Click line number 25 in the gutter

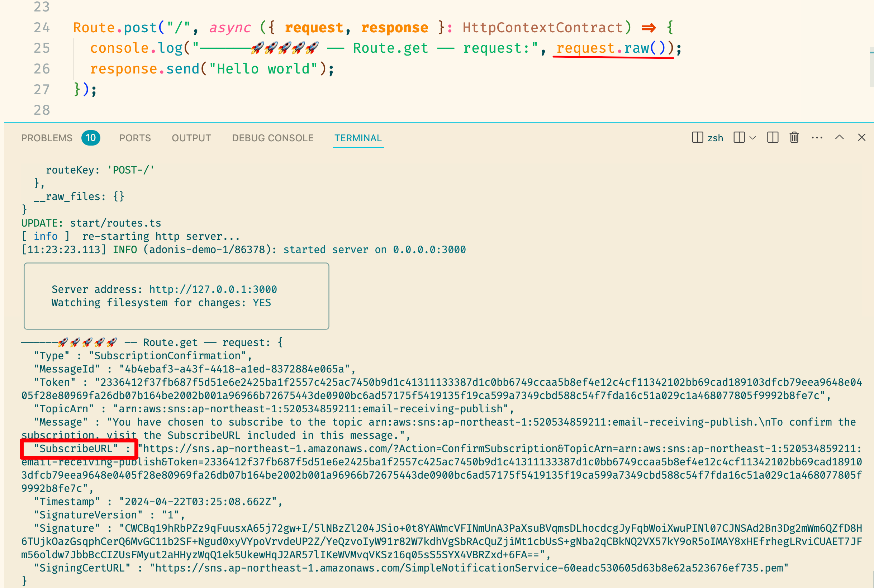(42, 48)
